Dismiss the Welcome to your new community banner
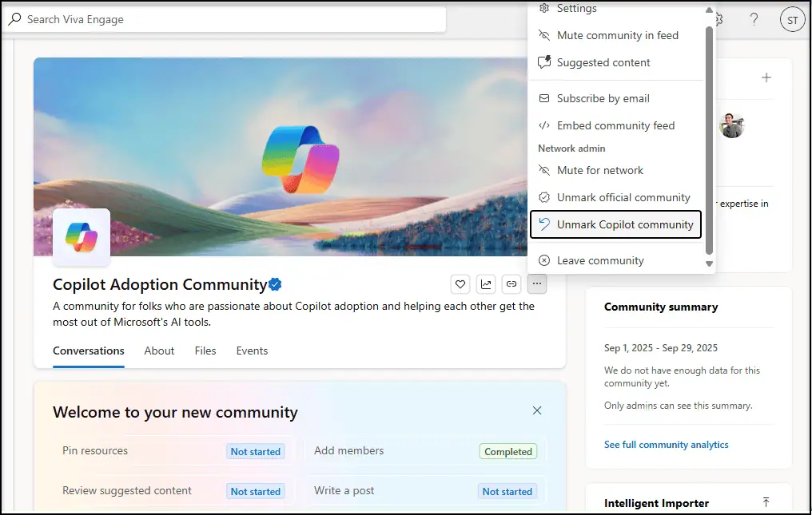The image size is (812, 515). click(537, 410)
